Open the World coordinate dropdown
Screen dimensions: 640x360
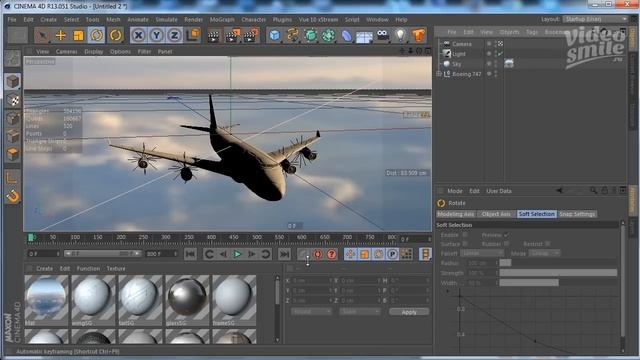(x=311, y=311)
